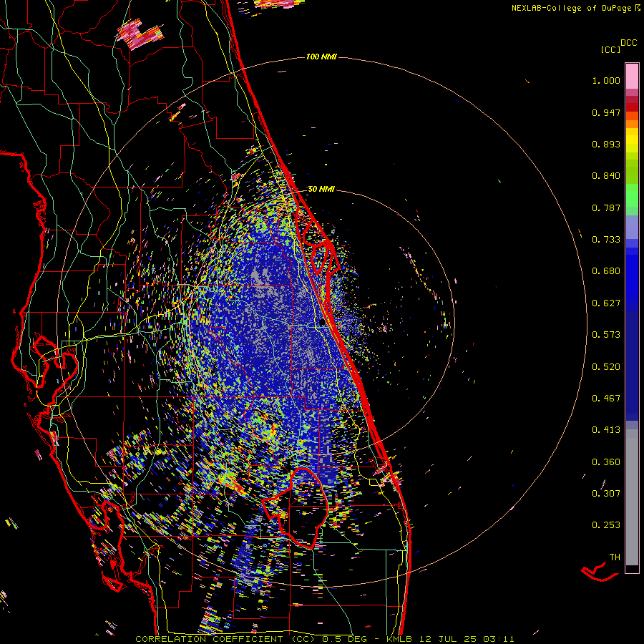Pick the red color band beside 0.947

pos(632,107)
